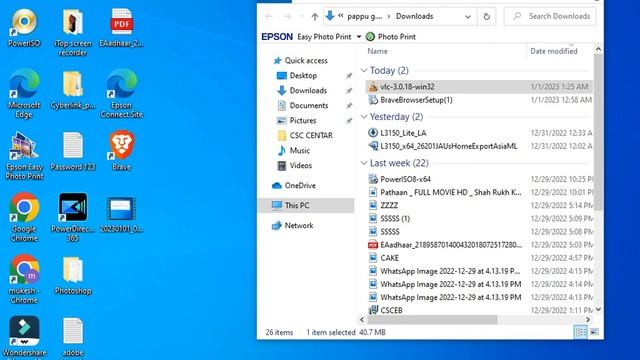This screenshot has height=360, width=640.
Task: Open Pictures in the navigation pane
Action: [x=302, y=120]
